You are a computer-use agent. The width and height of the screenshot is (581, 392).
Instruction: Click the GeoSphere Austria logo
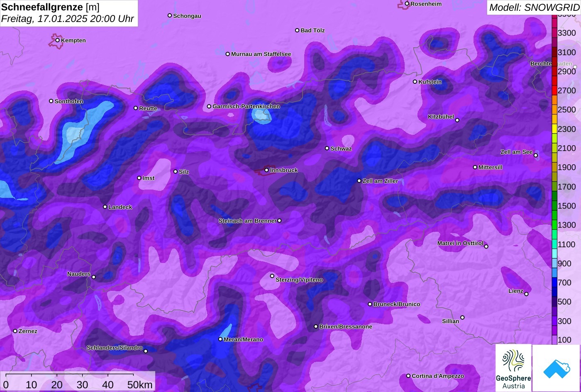[513, 368]
